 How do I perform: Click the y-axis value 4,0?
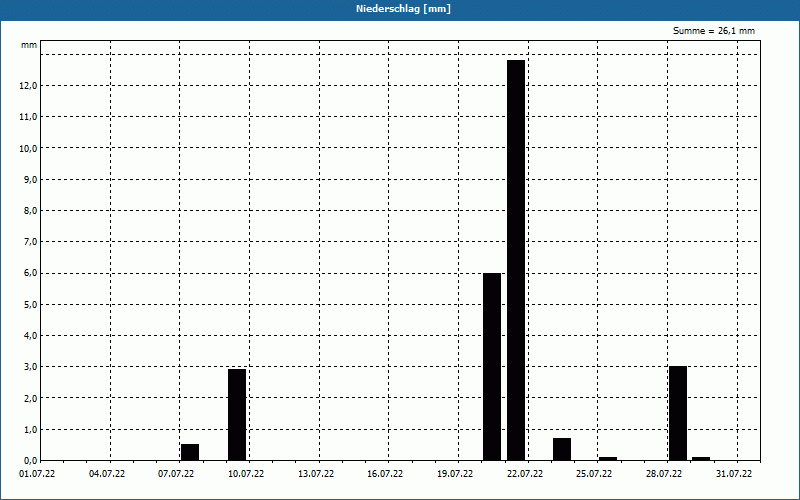click(30, 336)
